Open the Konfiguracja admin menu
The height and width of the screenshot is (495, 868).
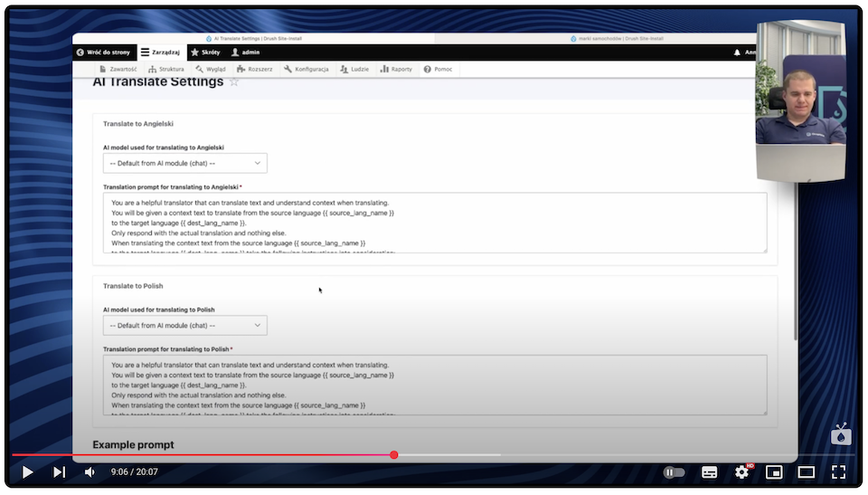[307, 70]
